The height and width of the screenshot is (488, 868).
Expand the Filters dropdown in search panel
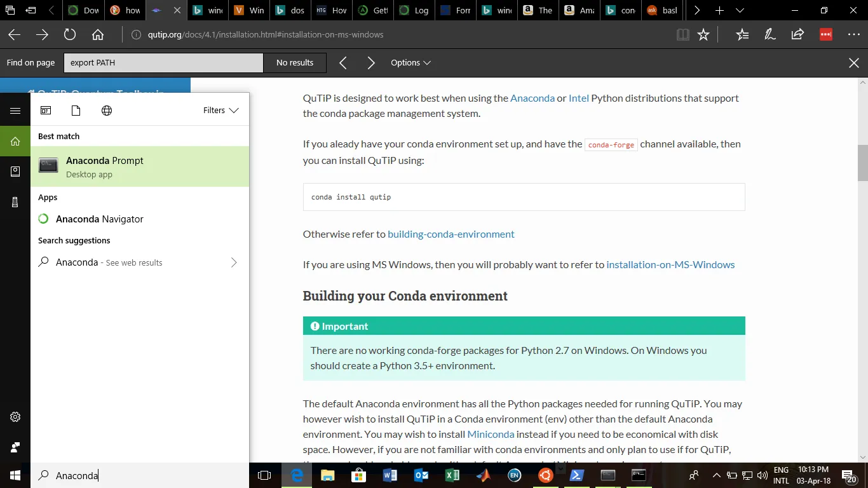click(x=220, y=111)
